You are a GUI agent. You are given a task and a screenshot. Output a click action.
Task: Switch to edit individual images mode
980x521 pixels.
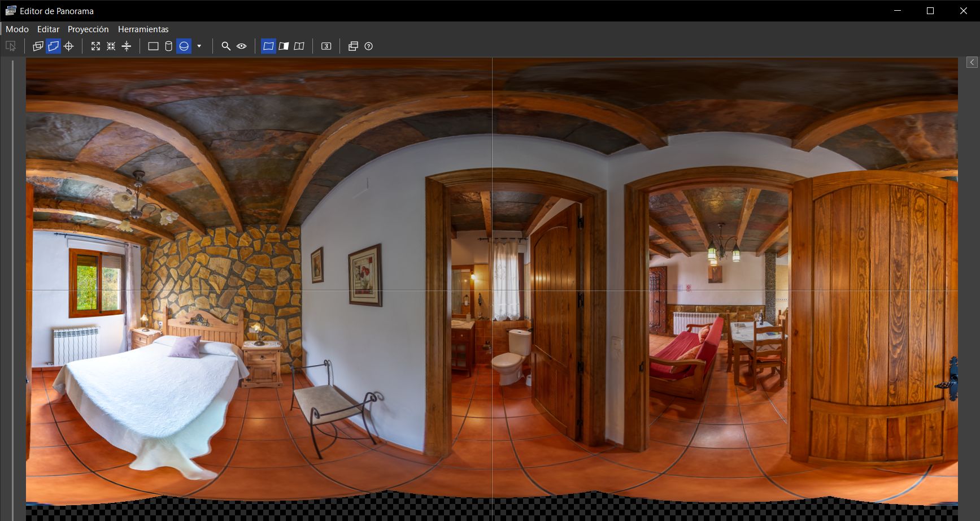(x=38, y=46)
